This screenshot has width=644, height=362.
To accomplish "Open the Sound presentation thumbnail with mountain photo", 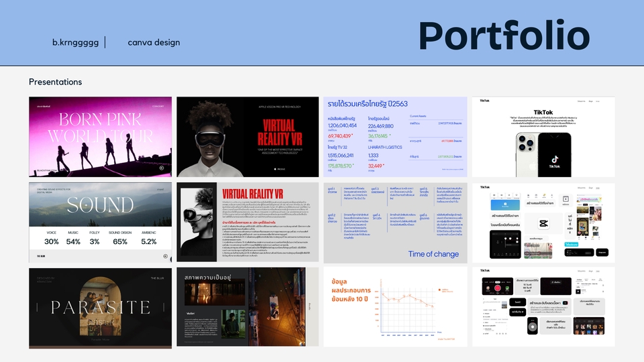I will coord(100,223).
